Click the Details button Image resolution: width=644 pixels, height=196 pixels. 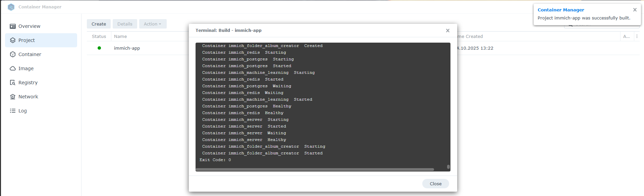[x=125, y=24]
